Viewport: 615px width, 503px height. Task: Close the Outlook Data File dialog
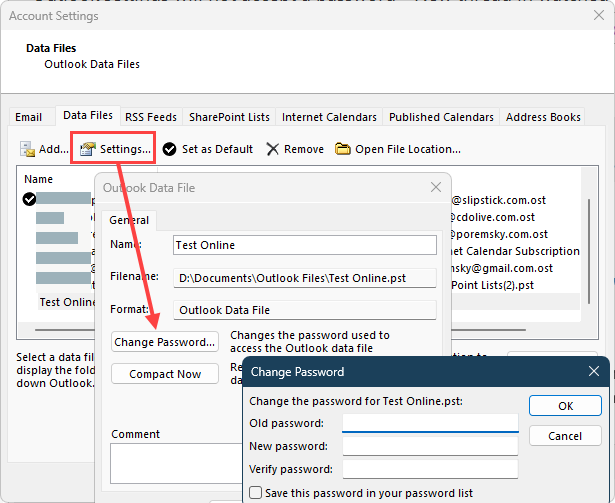435,187
